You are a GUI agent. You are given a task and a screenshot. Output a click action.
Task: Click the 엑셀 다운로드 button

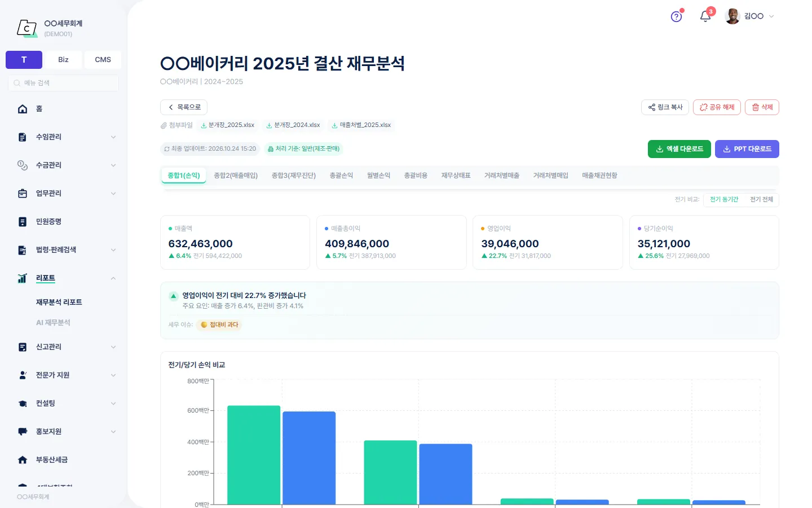(x=679, y=149)
